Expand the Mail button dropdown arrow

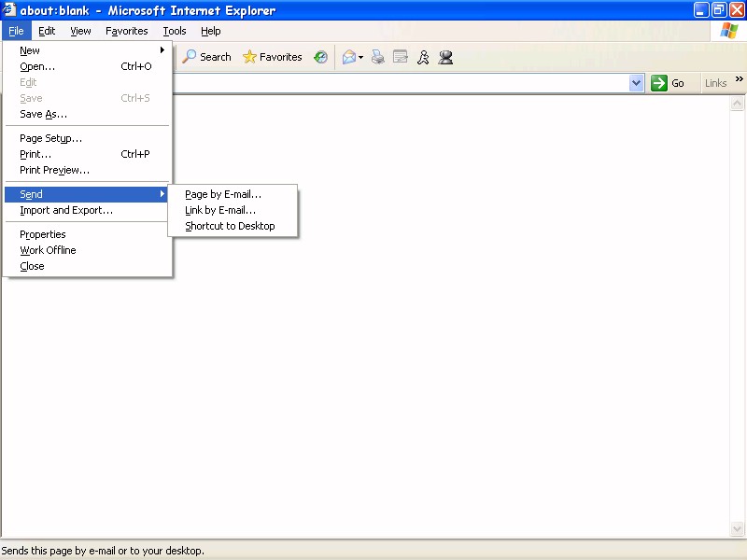(361, 58)
